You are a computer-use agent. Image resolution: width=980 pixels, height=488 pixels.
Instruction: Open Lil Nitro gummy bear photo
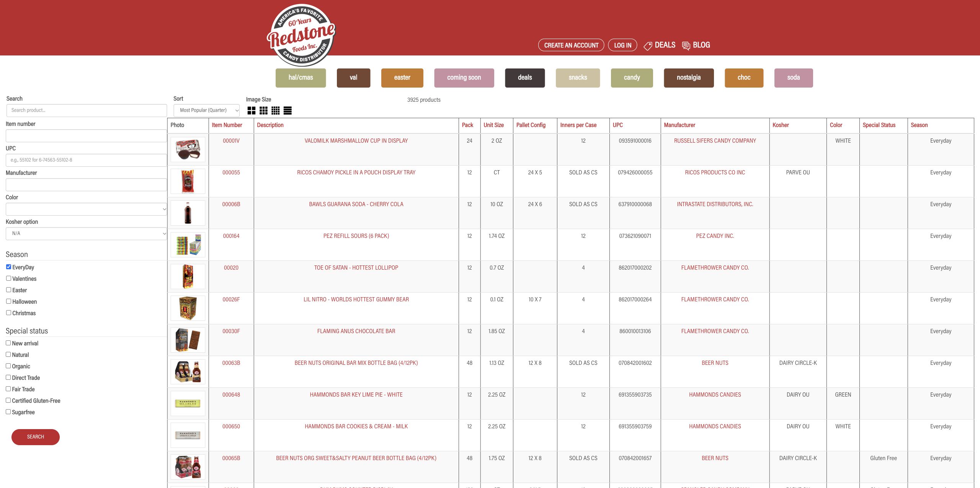[x=188, y=308]
